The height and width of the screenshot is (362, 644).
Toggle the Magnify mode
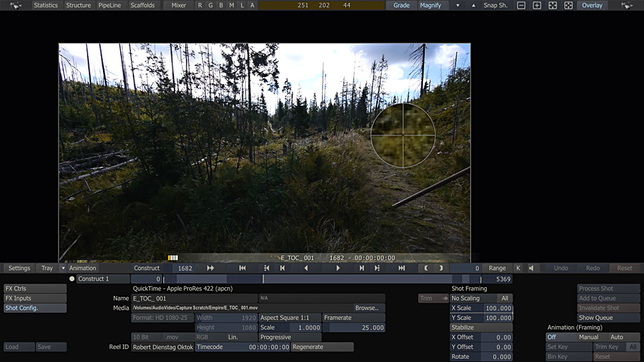[x=430, y=5]
